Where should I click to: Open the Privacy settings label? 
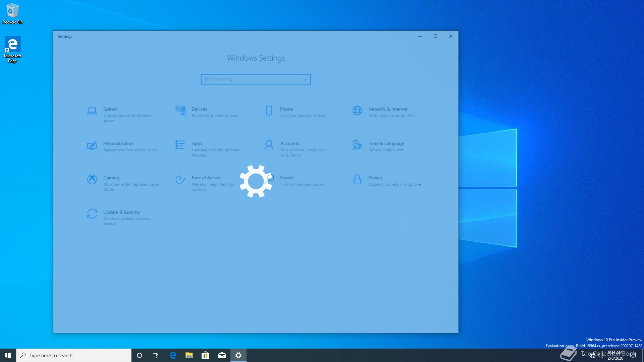375,178
